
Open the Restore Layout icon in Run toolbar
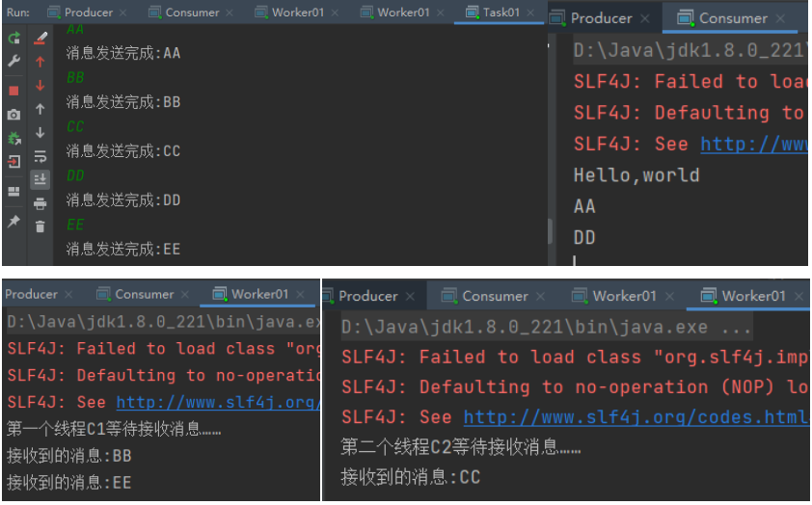click(14, 192)
